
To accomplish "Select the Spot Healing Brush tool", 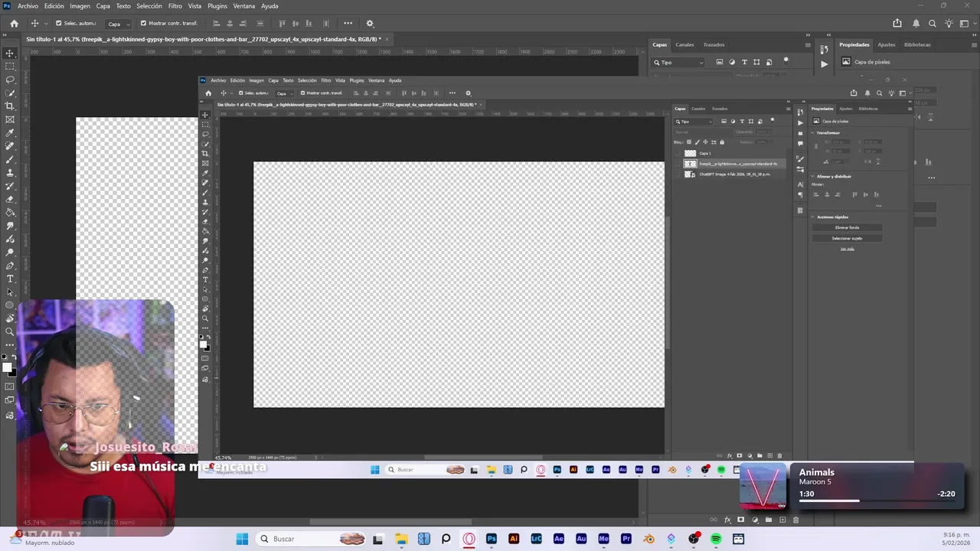I will 10,146.
